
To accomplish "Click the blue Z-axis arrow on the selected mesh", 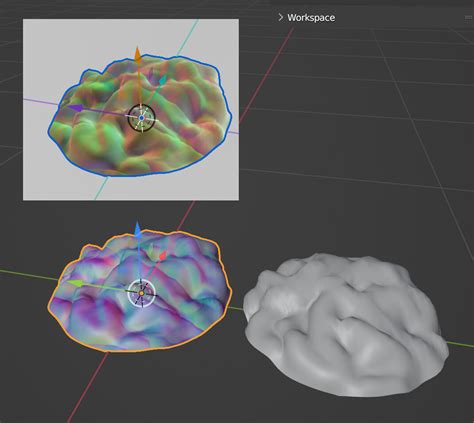I will click(138, 229).
